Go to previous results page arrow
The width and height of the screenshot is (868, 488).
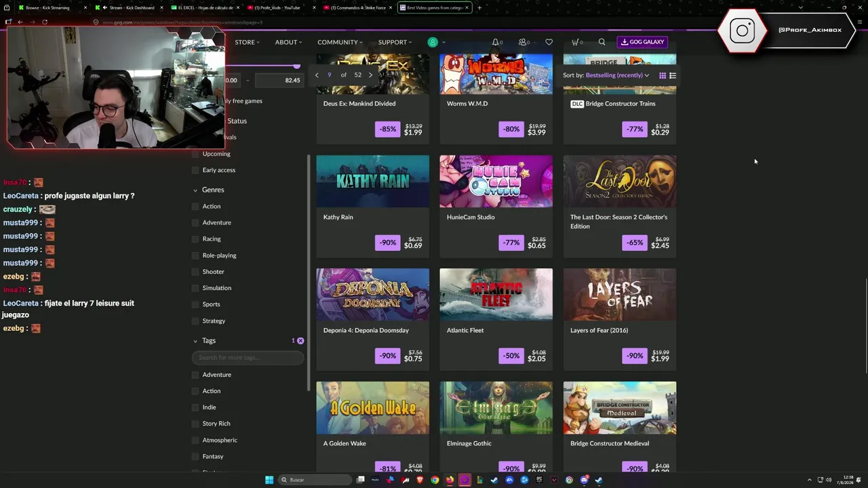tap(317, 75)
